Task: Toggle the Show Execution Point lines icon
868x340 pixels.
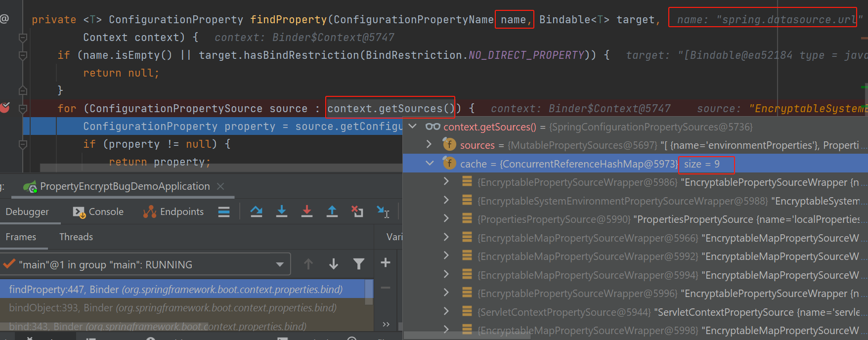Action: coord(224,212)
